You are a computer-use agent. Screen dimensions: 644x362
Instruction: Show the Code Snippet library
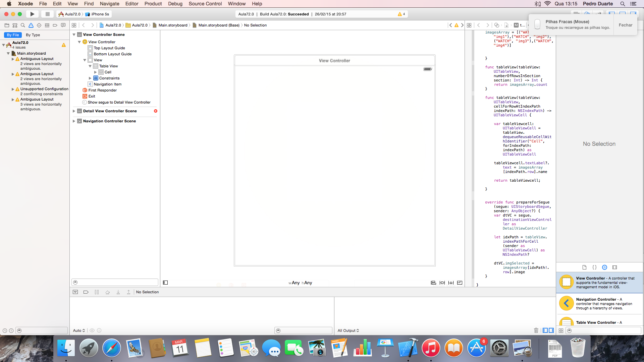(x=594, y=267)
